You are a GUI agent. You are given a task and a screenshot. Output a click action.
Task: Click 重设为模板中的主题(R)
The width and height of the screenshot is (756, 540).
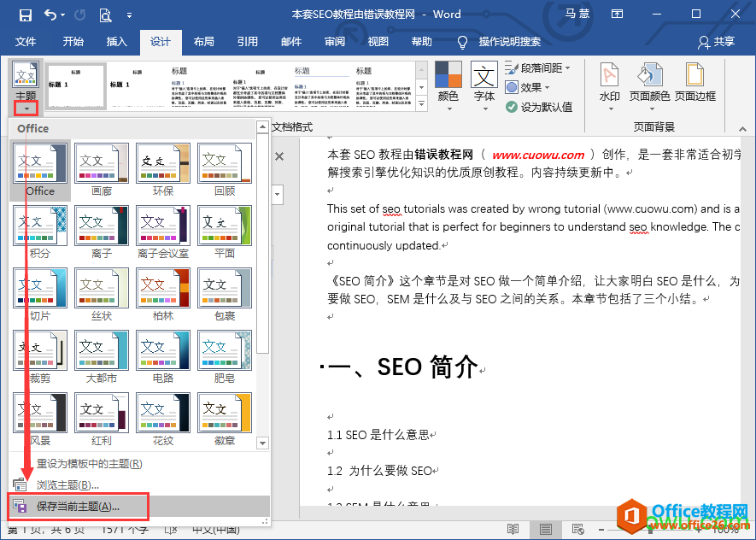pos(139,464)
